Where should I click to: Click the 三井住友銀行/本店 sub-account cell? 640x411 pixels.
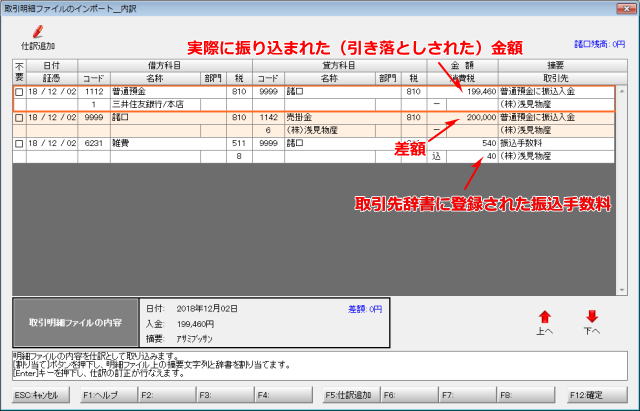tap(155, 104)
